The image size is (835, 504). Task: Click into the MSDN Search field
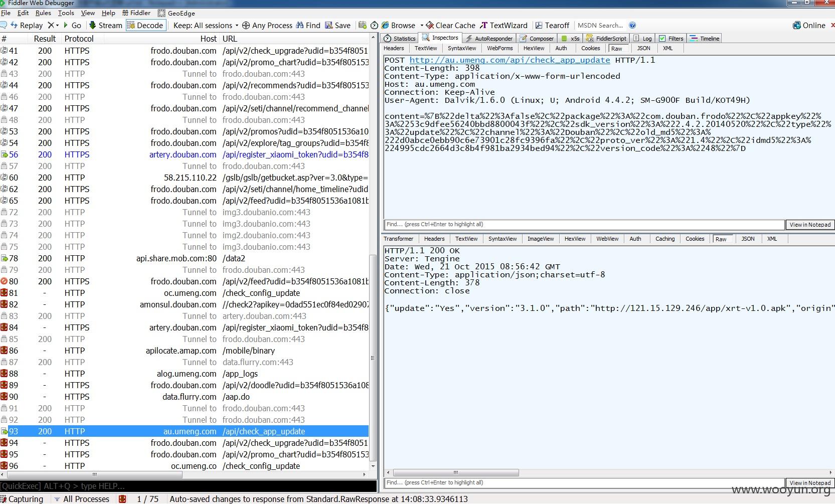[600, 25]
